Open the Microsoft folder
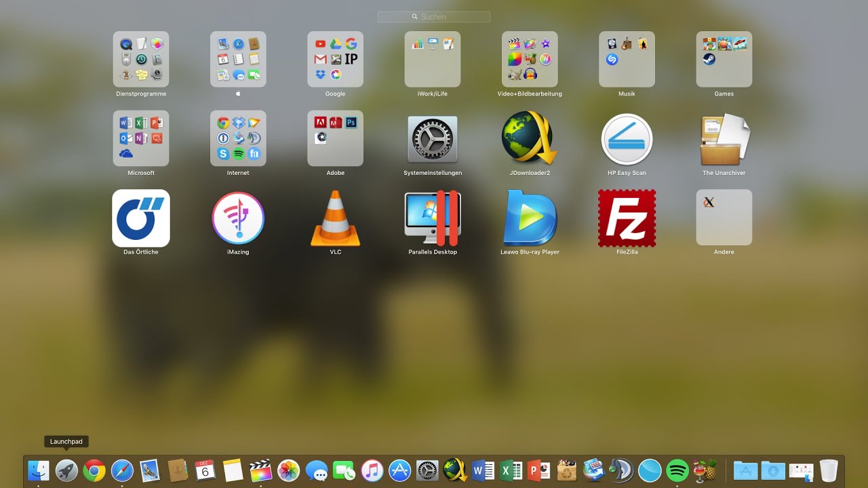 pos(141,138)
